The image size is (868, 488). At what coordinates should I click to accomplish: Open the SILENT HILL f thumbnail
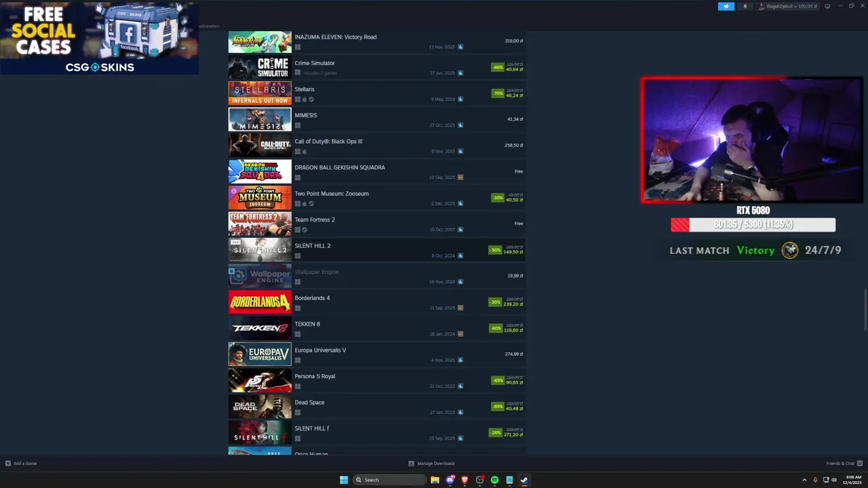260,432
